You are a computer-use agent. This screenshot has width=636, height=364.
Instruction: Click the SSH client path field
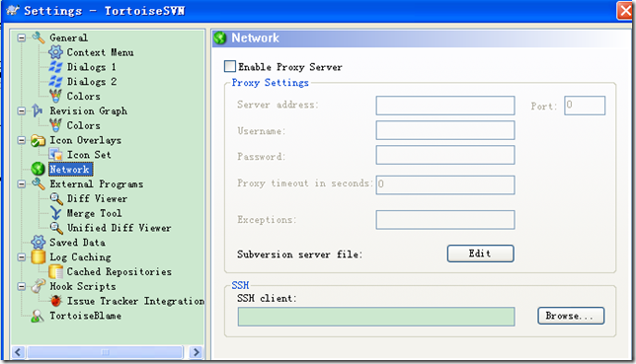pyautogui.click(x=376, y=317)
